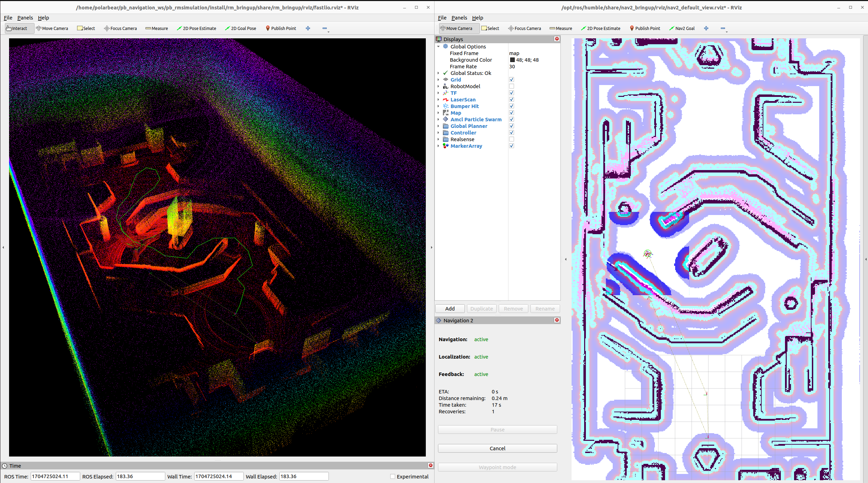Click the Waypoint mode button
The height and width of the screenshot is (483, 868).
pos(498,466)
